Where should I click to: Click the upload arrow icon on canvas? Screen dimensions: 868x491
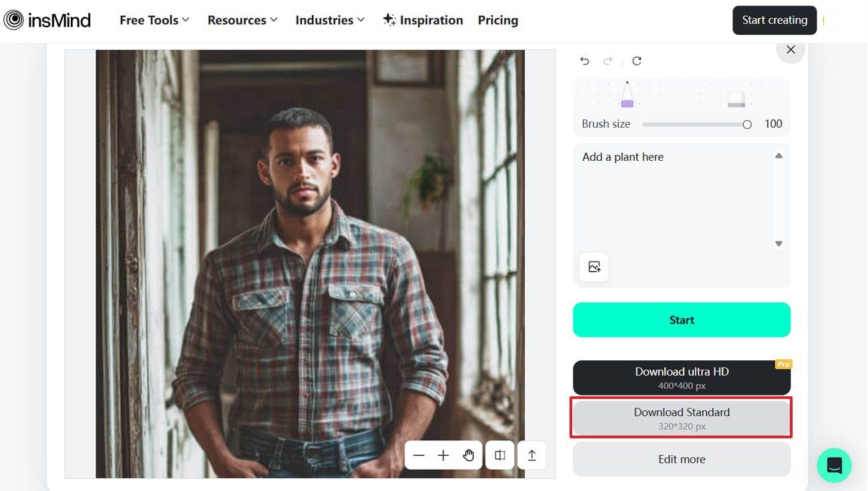pos(532,455)
